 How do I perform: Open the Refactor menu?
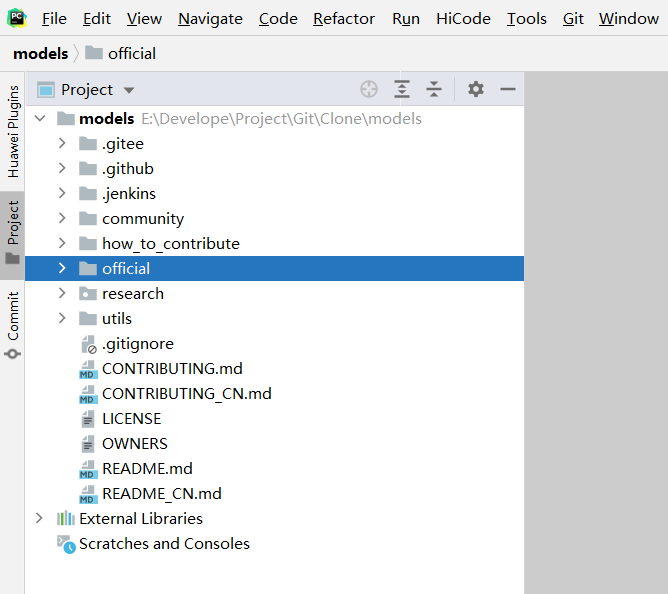point(344,19)
